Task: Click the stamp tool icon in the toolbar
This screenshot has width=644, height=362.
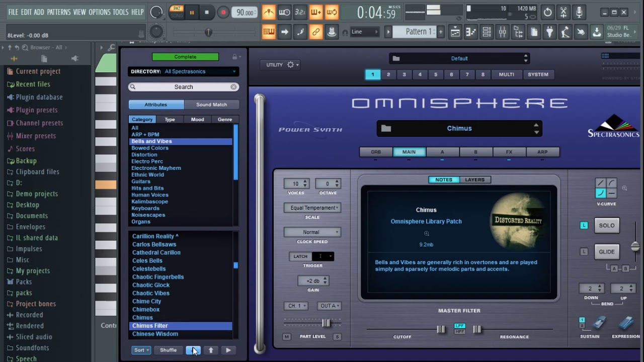Action: tap(332, 32)
